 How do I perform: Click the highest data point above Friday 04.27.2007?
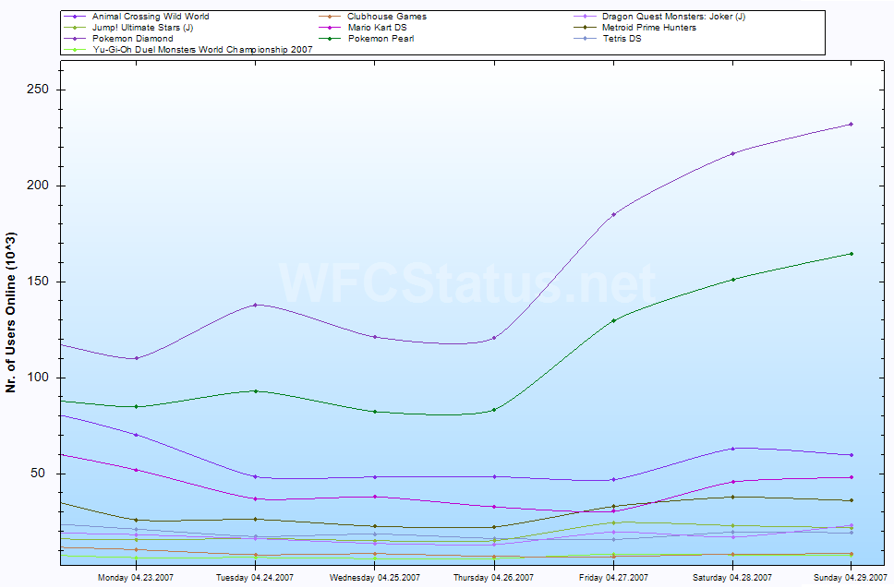[x=613, y=215]
